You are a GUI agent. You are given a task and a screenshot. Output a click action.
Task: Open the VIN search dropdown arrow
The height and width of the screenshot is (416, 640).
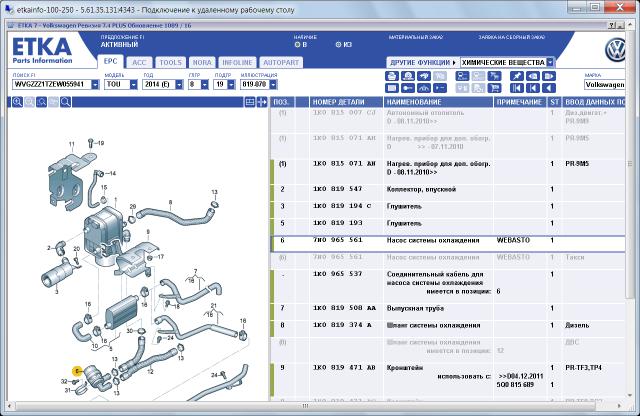[x=95, y=85]
